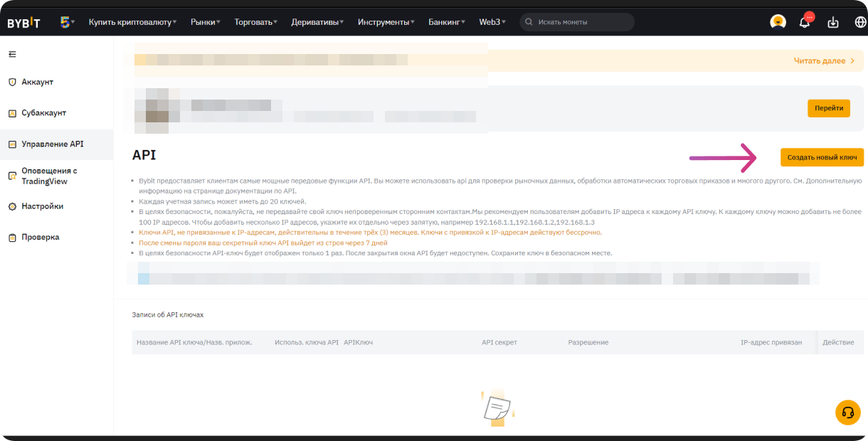This screenshot has height=441, width=868.
Task: Click the APIКлюч column header
Action: tap(359, 343)
